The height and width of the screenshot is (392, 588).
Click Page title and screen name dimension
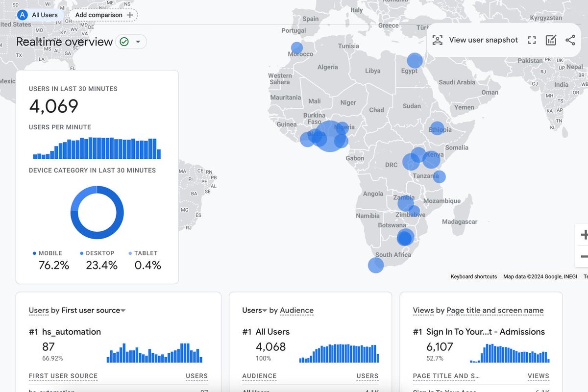tap(495, 310)
